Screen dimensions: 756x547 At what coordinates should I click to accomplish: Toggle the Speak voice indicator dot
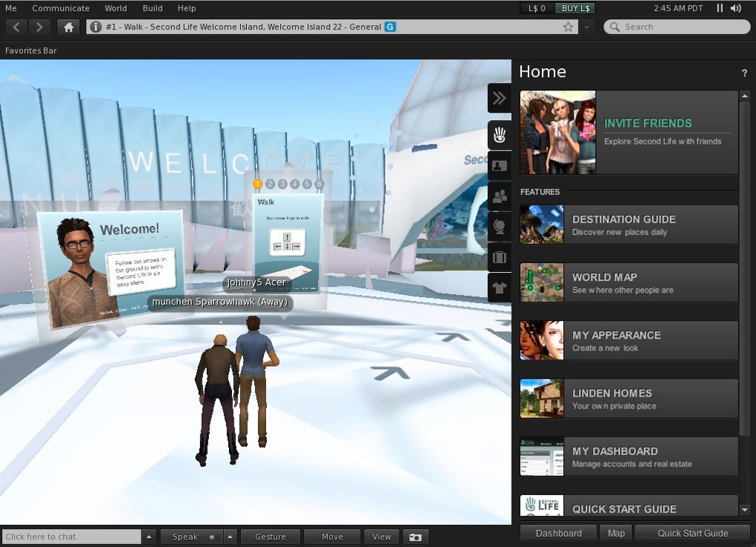point(212,537)
